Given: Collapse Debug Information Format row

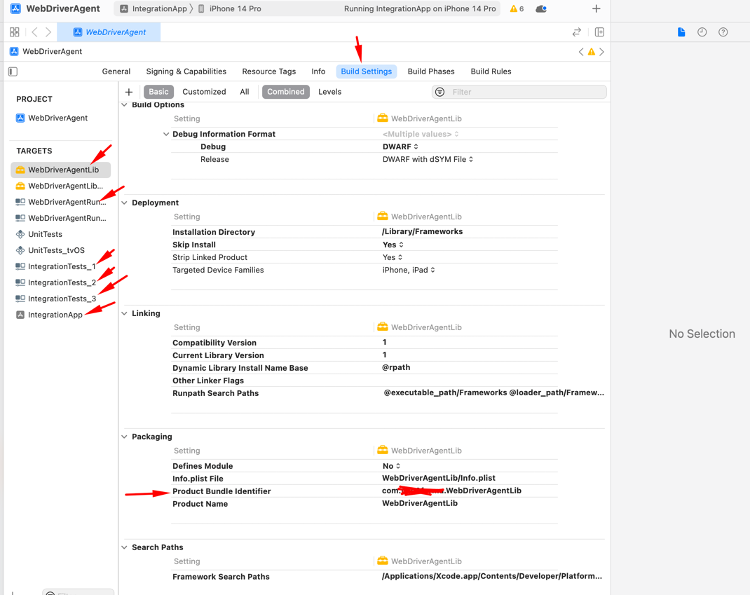Looking at the screenshot, I should pos(166,134).
